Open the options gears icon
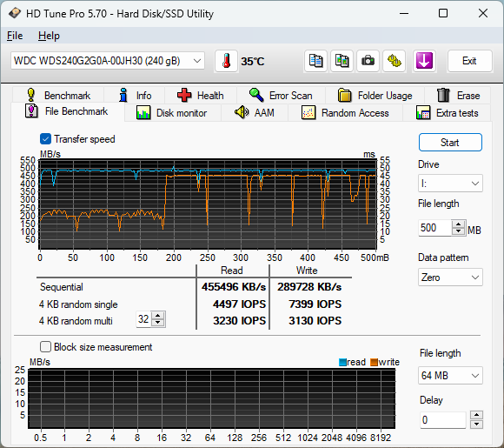The width and height of the screenshot is (504, 448). point(394,61)
